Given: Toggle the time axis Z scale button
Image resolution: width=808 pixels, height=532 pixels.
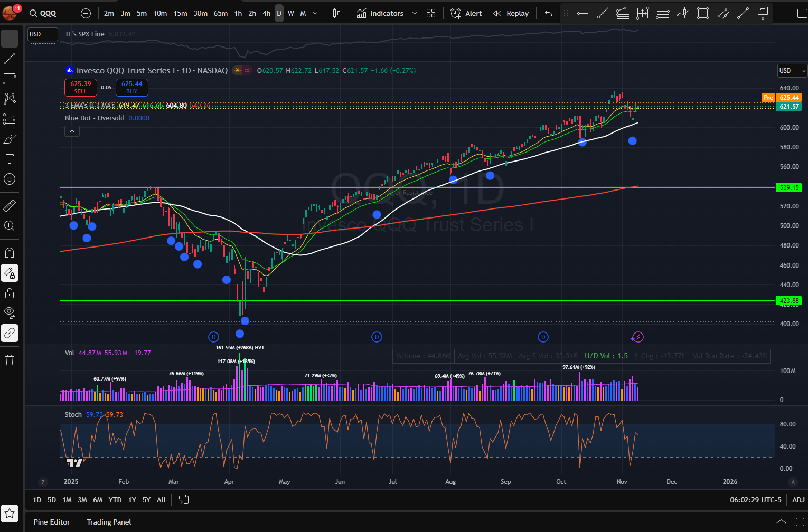Looking at the screenshot, I should [x=43, y=482].
